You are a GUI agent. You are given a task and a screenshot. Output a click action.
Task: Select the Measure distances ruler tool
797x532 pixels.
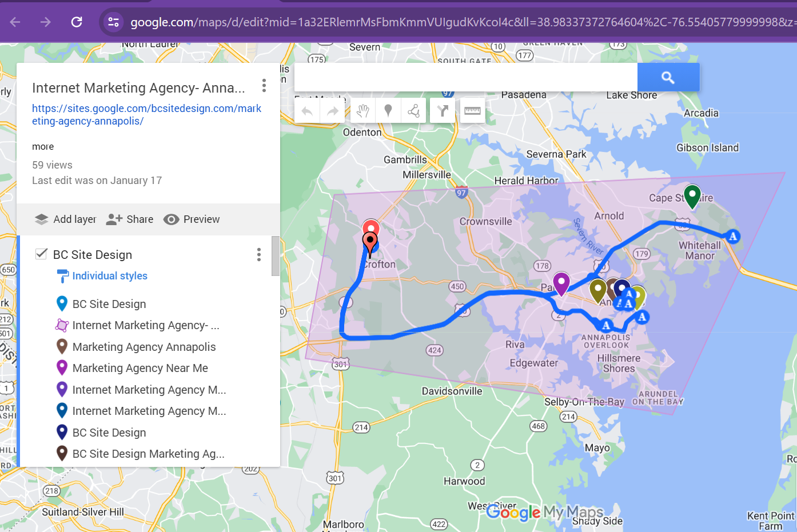[x=472, y=111]
